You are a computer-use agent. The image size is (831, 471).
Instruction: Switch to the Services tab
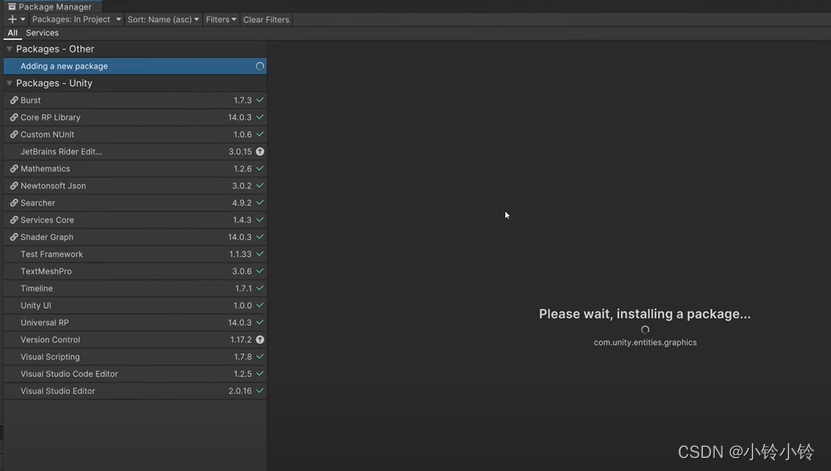pyautogui.click(x=42, y=33)
